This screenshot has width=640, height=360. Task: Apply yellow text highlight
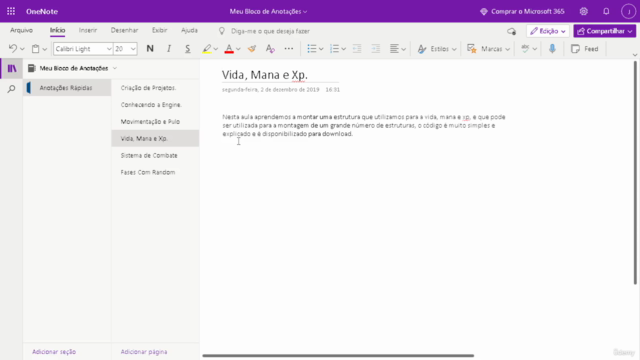point(207,49)
